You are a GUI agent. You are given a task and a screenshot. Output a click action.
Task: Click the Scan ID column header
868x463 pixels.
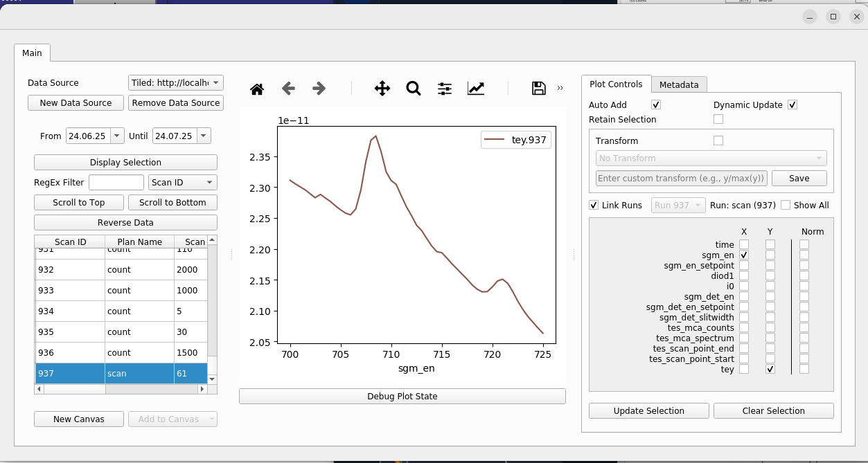click(71, 242)
